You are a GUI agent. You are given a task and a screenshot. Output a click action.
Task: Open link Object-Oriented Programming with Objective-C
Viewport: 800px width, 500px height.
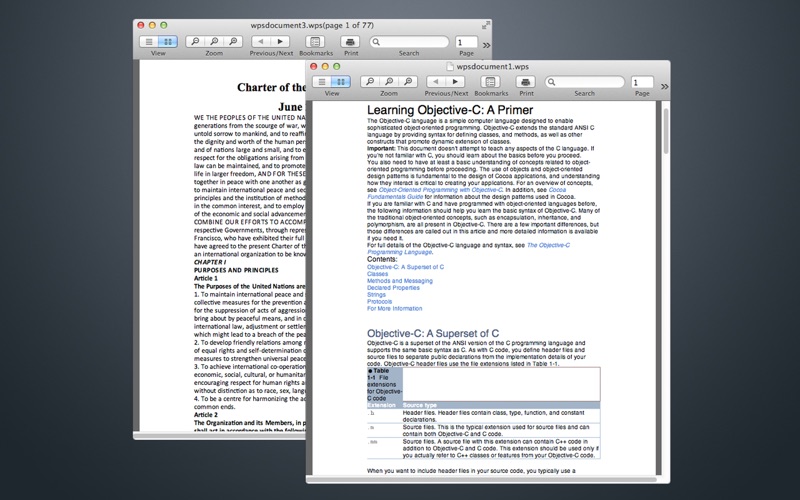pyautogui.click(x=440, y=190)
